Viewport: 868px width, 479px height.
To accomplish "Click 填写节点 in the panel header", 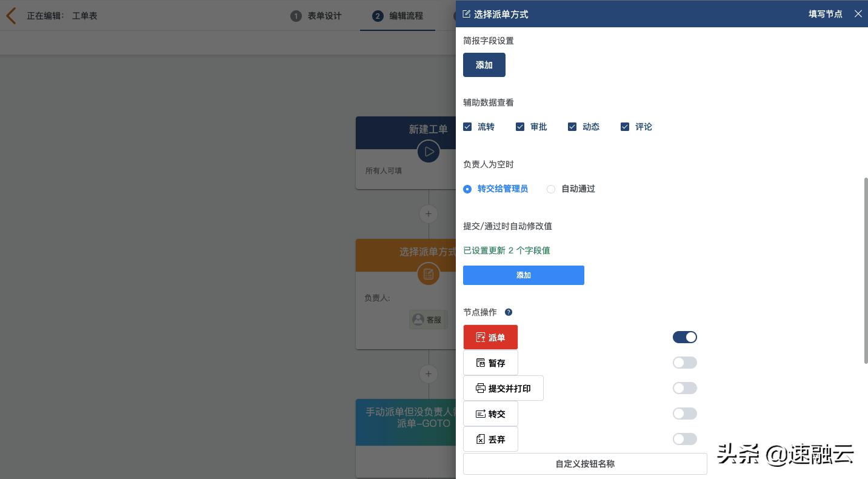I will tap(826, 14).
